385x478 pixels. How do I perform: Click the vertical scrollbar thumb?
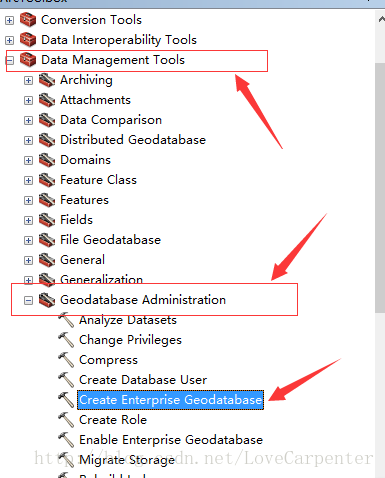pyautogui.click(x=380, y=187)
